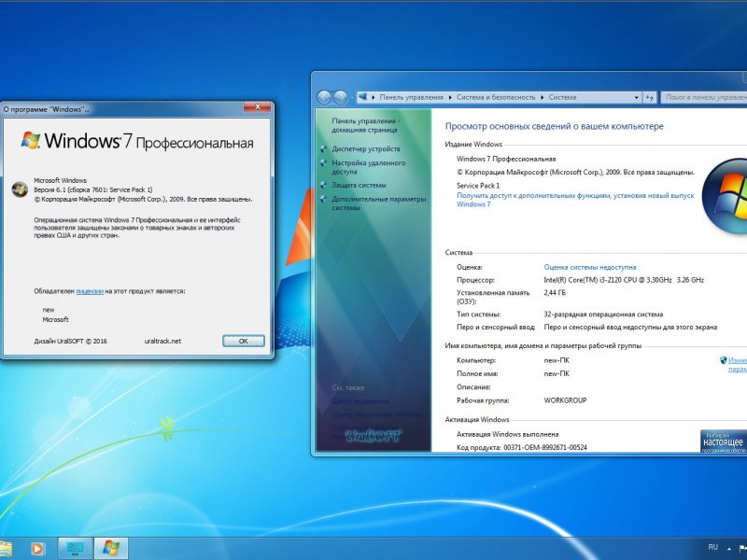Image resolution: width=747 pixels, height=560 pixels.
Task: Click shield icon beside 'Защита системы'
Action: 323,185
